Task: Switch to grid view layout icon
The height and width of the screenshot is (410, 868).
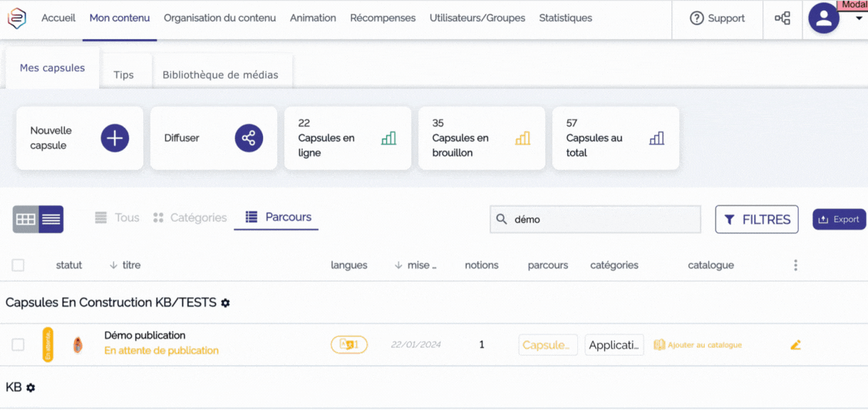Action: pos(26,220)
